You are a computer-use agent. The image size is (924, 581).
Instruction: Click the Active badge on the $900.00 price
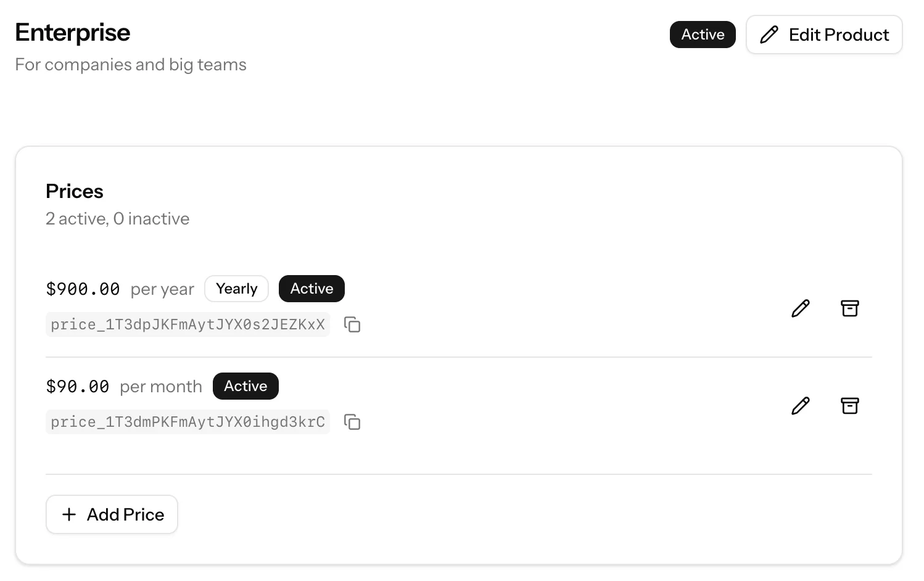coord(311,288)
